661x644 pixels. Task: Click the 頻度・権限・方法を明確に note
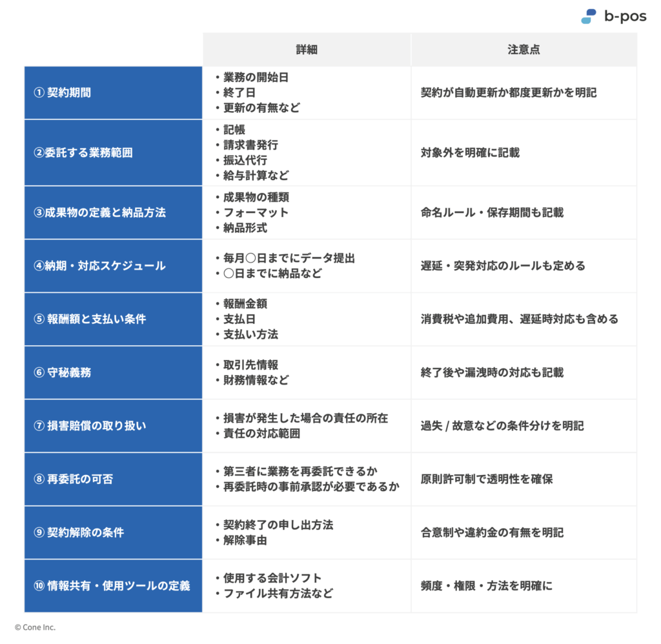click(487, 586)
